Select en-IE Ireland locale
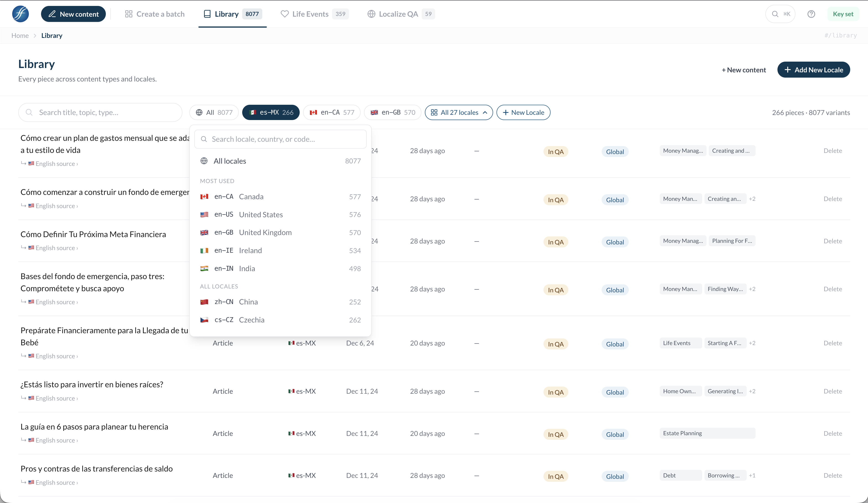Screen dimensions: 868x503 tap(280, 250)
